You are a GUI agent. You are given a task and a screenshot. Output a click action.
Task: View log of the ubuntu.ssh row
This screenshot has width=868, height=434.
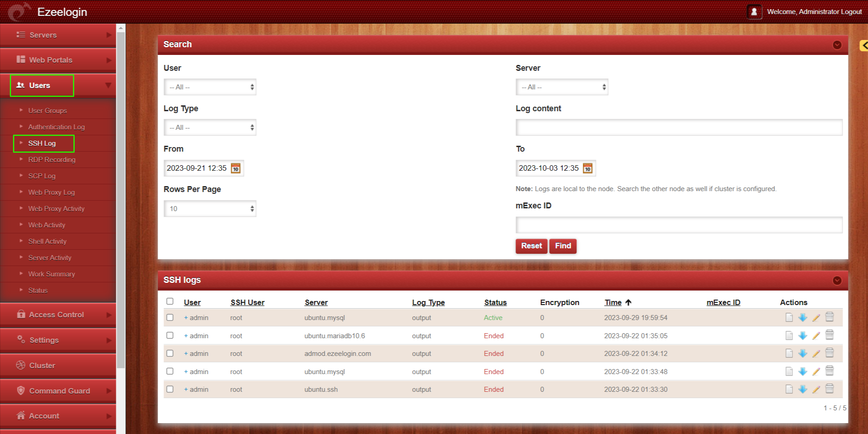click(x=789, y=389)
